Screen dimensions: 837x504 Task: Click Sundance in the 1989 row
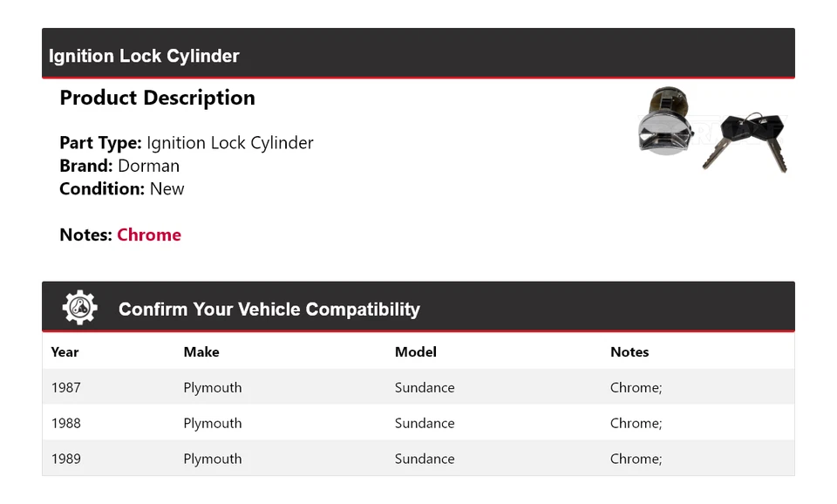(x=425, y=460)
